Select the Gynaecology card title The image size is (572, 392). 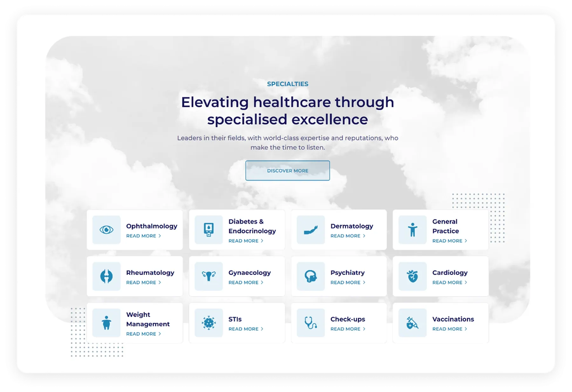[249, 273]
